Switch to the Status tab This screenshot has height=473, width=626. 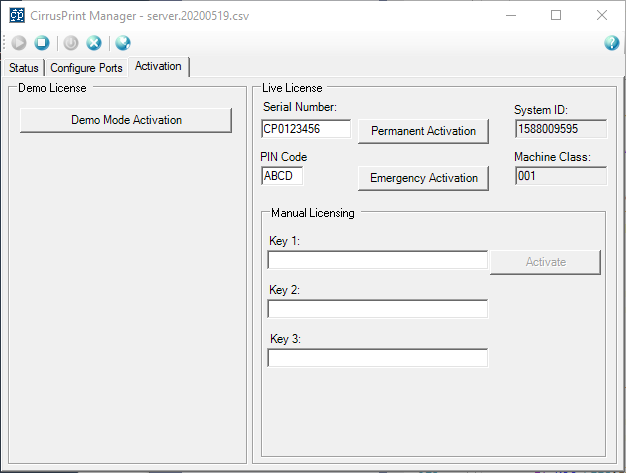[x=24, y=68]
